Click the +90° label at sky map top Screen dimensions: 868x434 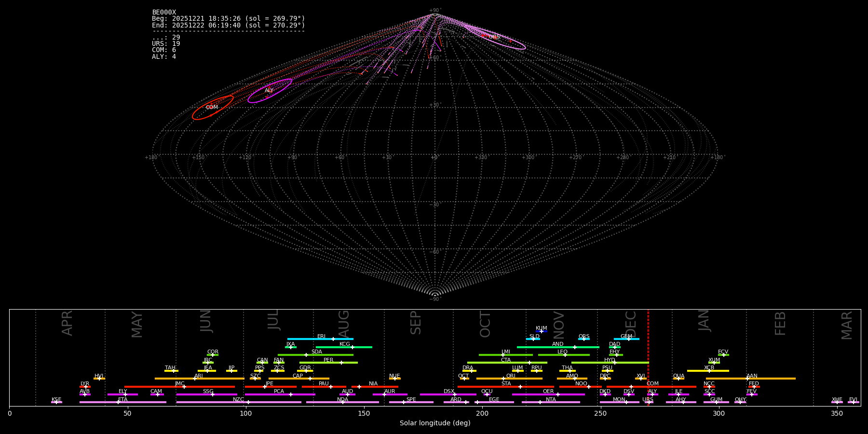coord(435,11)
